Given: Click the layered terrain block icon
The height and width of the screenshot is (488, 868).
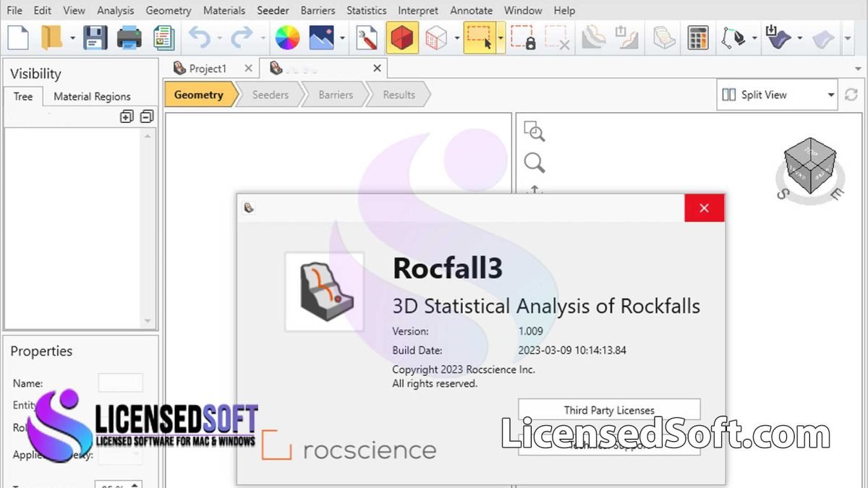Looking at the screenshot, I should coord(664,38).
